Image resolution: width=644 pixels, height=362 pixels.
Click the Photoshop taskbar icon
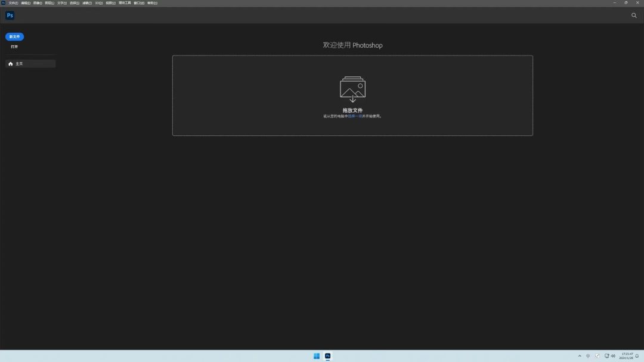(x=328, y=356)
